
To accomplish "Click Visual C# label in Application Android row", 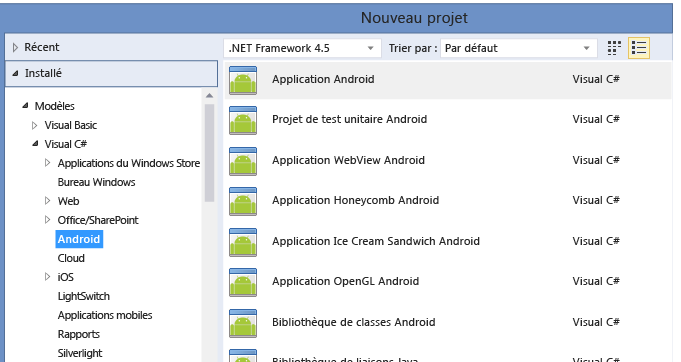I will pyautogui.click(x=596, y=79).
